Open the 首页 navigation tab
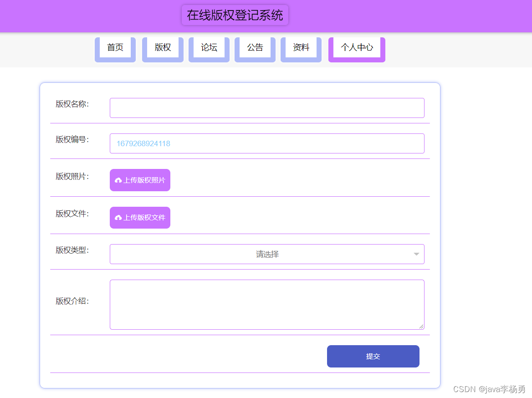The width and height of the screenshot is (532, 398). click(115, 50)
